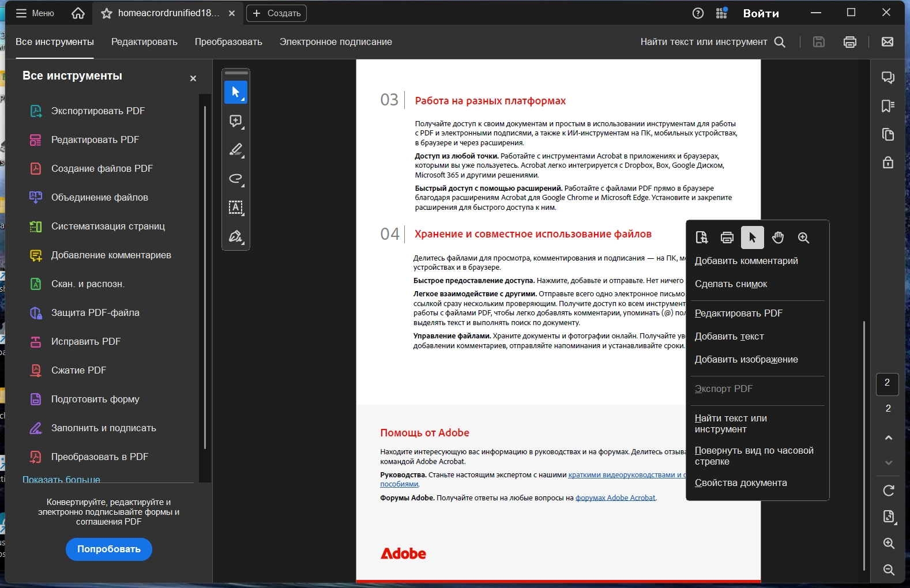The width and height of the screenshot is (910, 588).
Task: Activate the text box selection tool
Action: (x=235, y=208)
